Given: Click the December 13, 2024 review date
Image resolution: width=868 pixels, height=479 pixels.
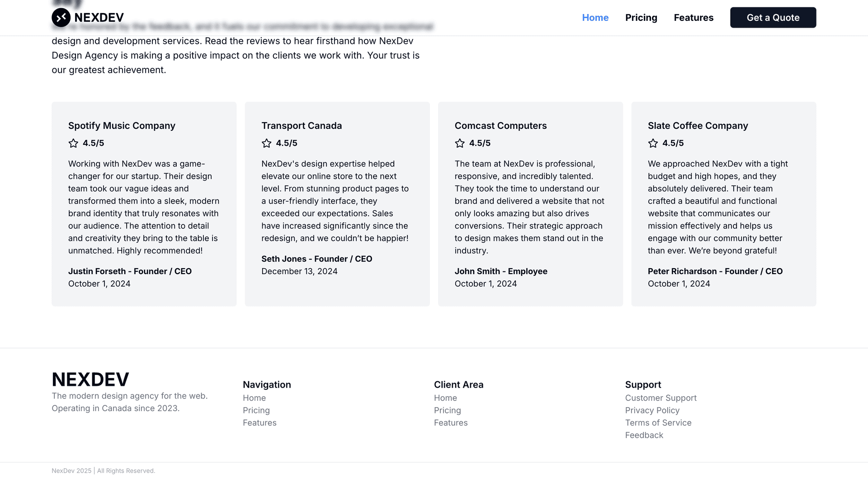Looking at the screenshot, I should click(x=299, y=271).
